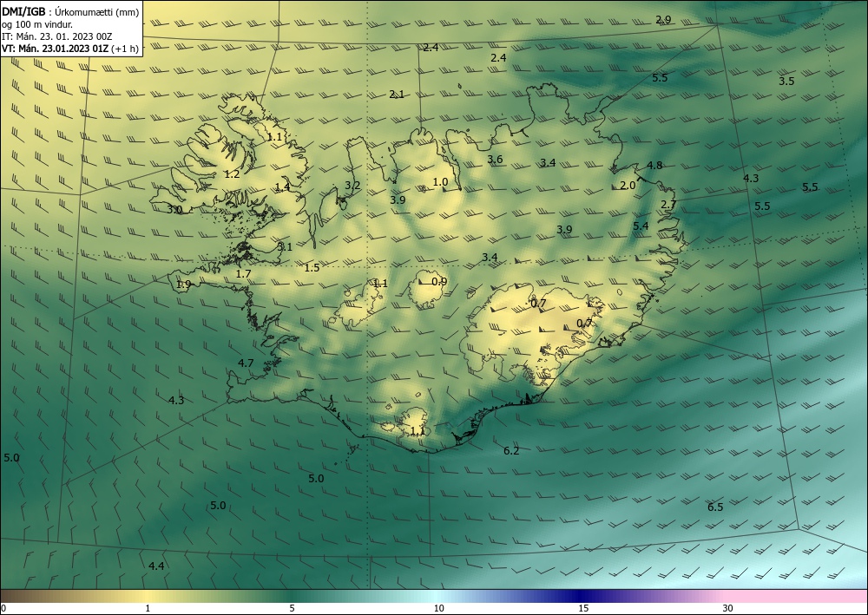Click the 1.0 value in north Iceland

pos(440,182)
